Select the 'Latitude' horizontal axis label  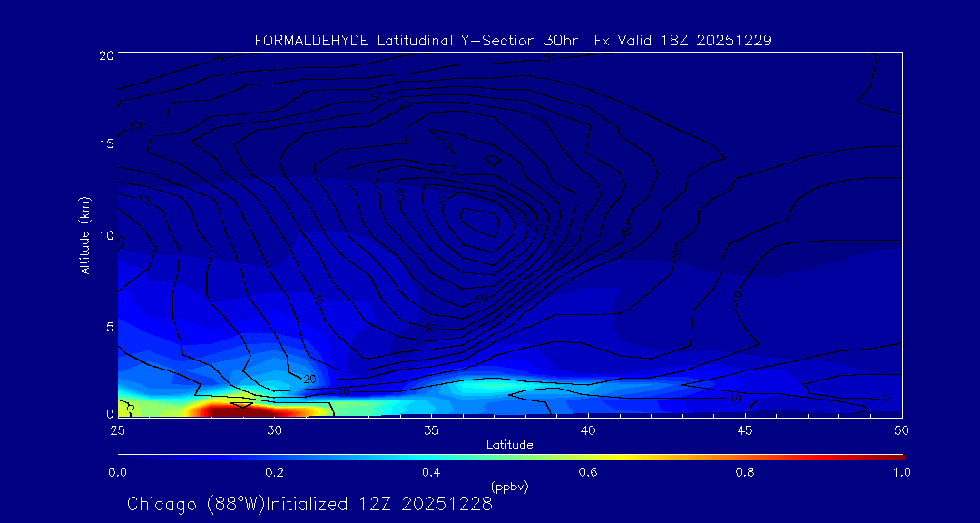click(509, 444)
